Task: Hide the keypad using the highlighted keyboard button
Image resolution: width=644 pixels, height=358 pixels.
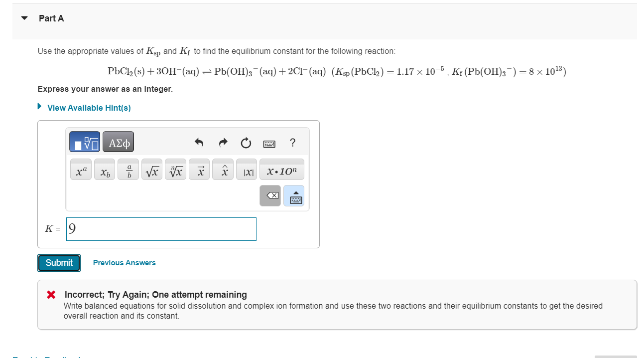Action: 293,195
